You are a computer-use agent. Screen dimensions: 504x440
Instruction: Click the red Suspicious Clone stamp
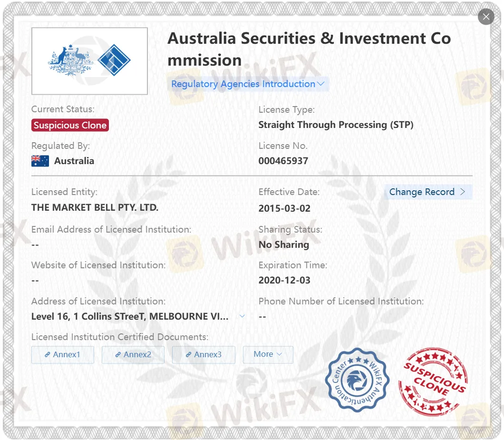(x=433, y=381)
